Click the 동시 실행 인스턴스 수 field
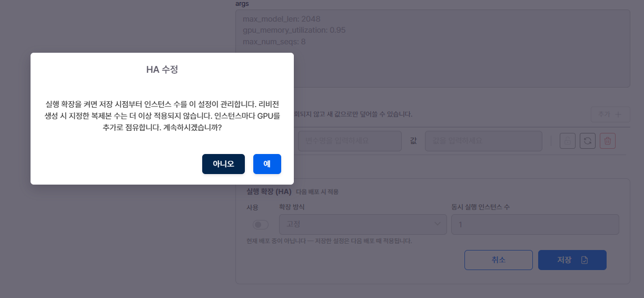This screenshot has width=644, height=298. coord(535,224)
